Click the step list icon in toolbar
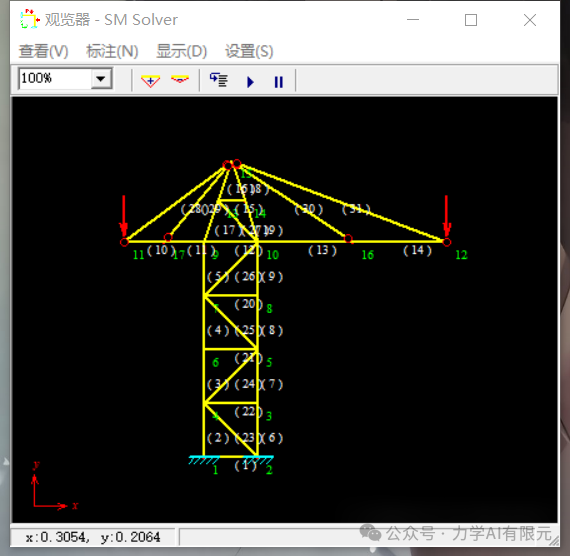The width and height of the screenshot is (570, 556). 218,80
